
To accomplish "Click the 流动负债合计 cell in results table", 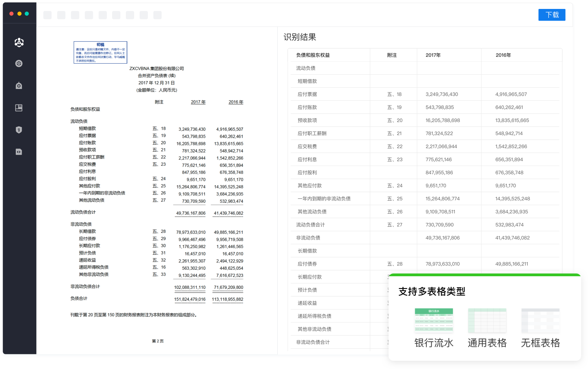I will point(311,225).
